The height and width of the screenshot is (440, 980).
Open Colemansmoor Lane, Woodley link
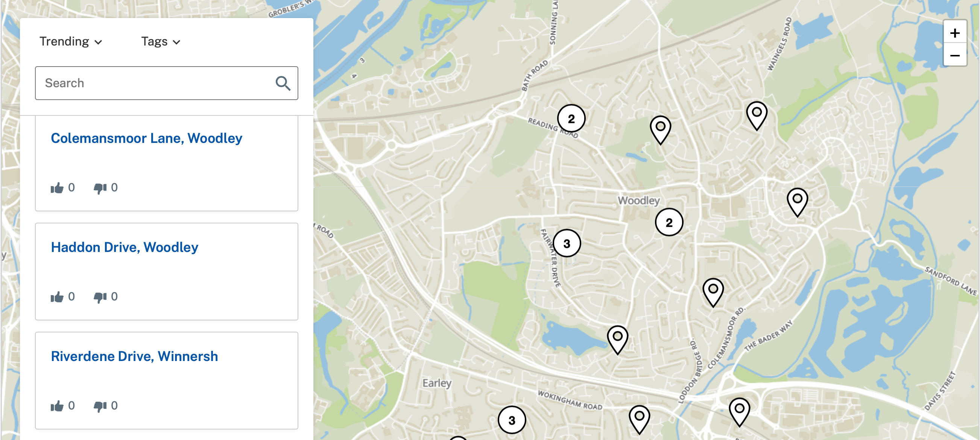click(146, 138)
